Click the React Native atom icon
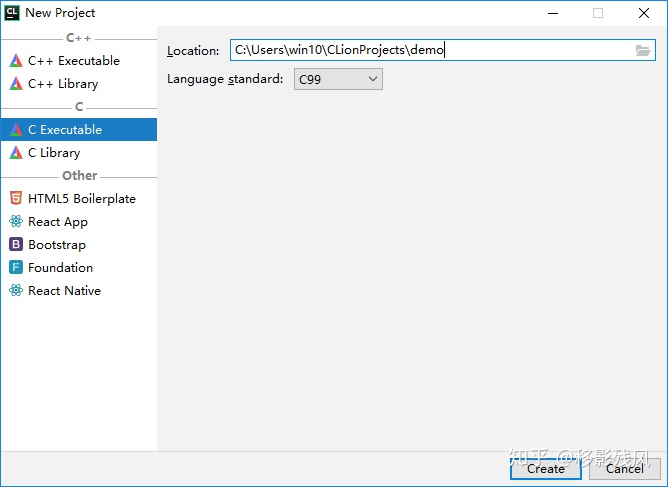668x487 pixels. [16, 290]
